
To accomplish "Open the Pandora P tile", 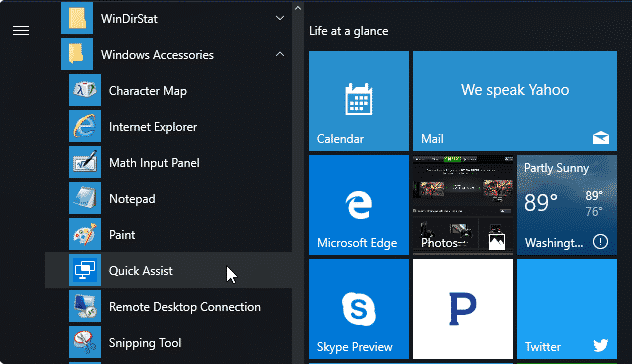I will pyautogui.click(x=463, y=309).
